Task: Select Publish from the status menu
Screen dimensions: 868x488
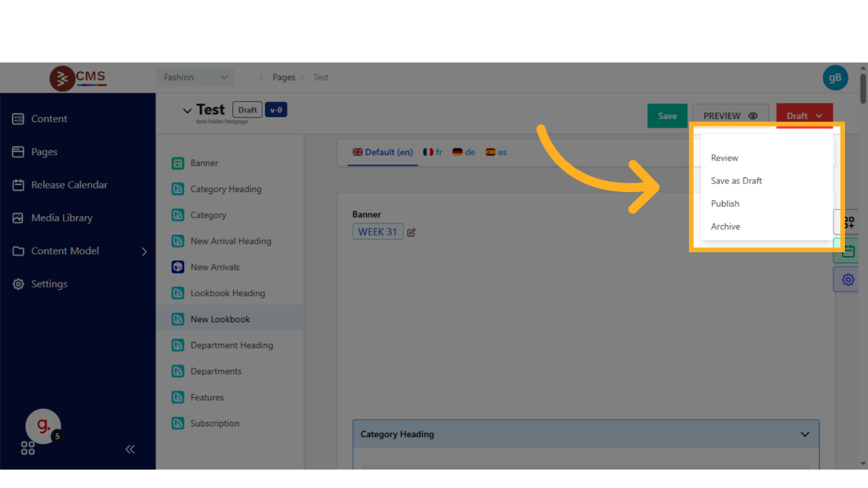Action: pyautogui.click(x=725, y=204)
